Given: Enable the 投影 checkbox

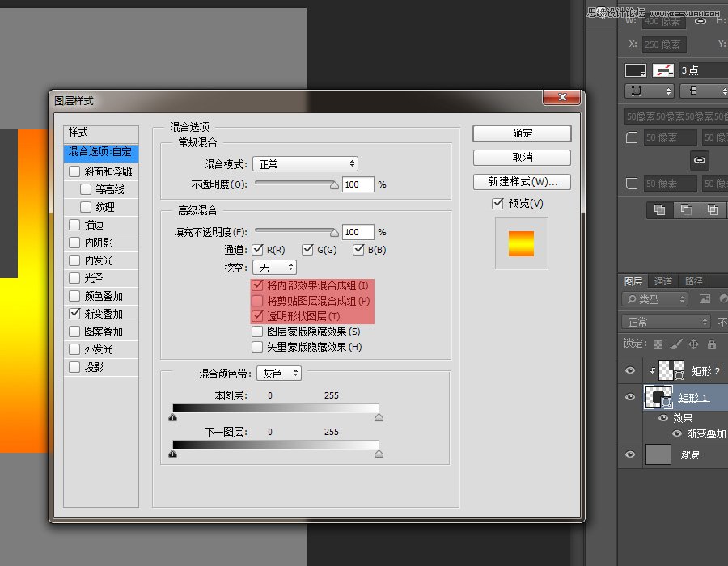Looking at the screenshot, I should (x=74, y=367).
